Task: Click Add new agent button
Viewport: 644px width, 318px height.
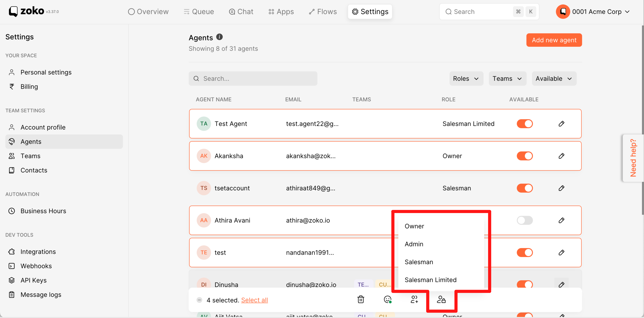Action: (x=554, y=40)
